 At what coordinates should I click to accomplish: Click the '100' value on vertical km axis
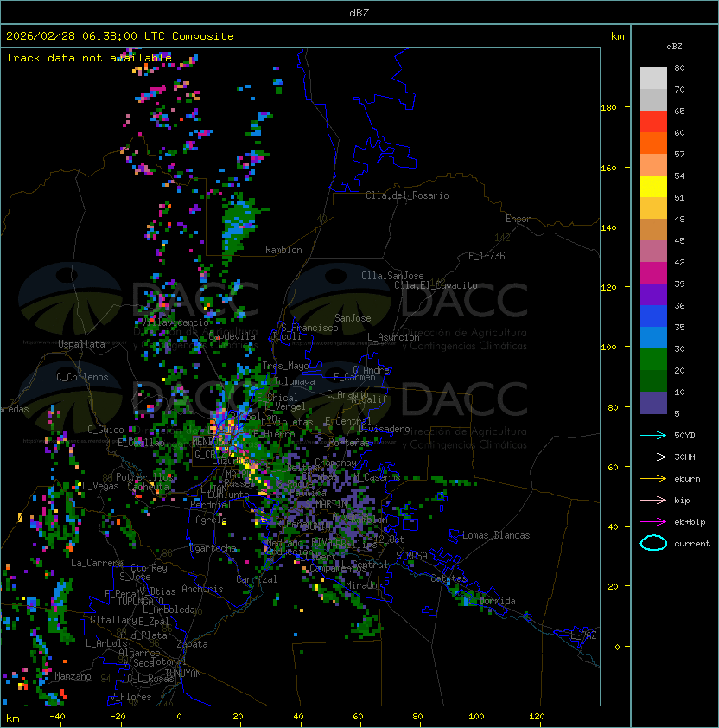tap(608, 348)
